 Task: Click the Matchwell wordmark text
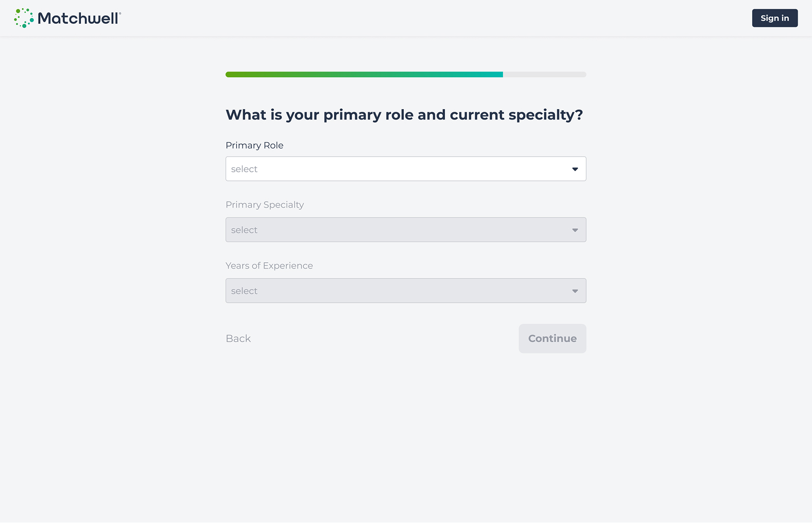[79, 19]
